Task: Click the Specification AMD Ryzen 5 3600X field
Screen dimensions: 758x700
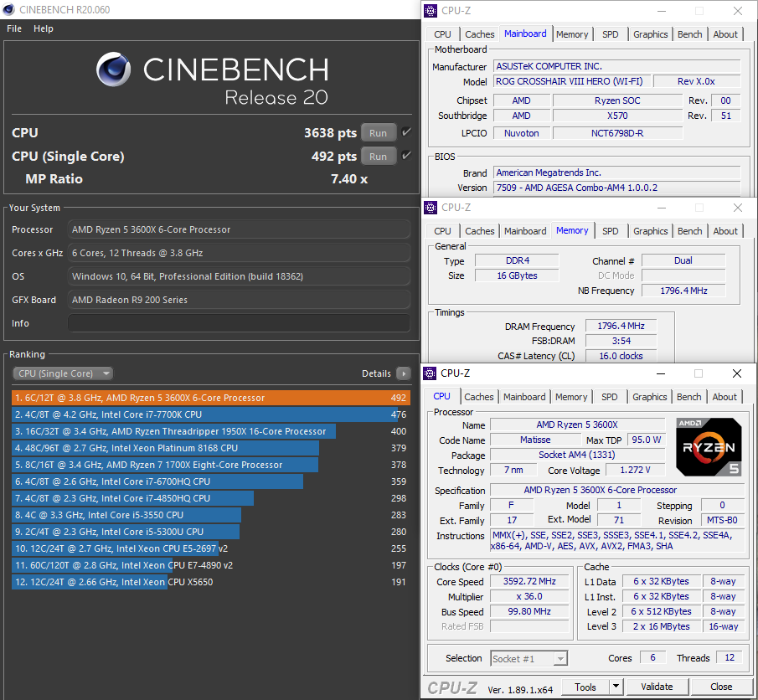Action: pyautogui.click(x=616, y=490)
